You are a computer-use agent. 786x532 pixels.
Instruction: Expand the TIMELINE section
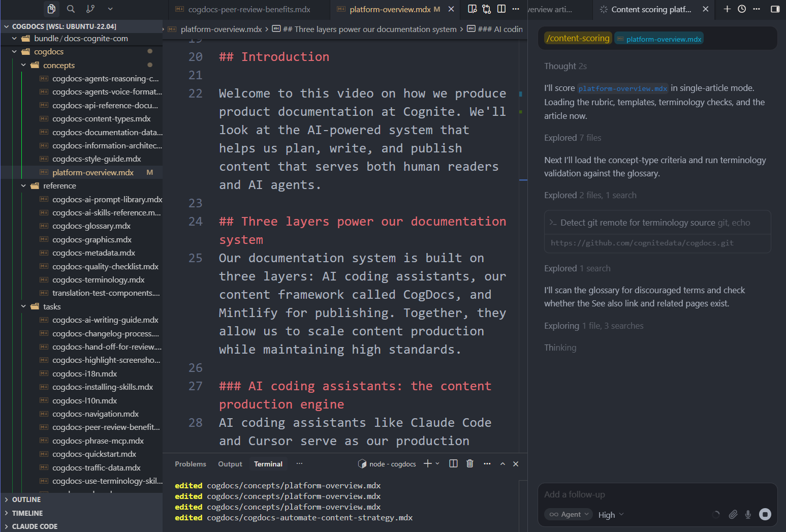point(81,513)
